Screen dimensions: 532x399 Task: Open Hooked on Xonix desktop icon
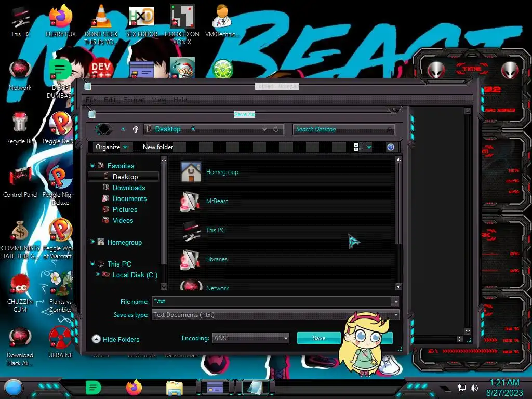[182, 24]
